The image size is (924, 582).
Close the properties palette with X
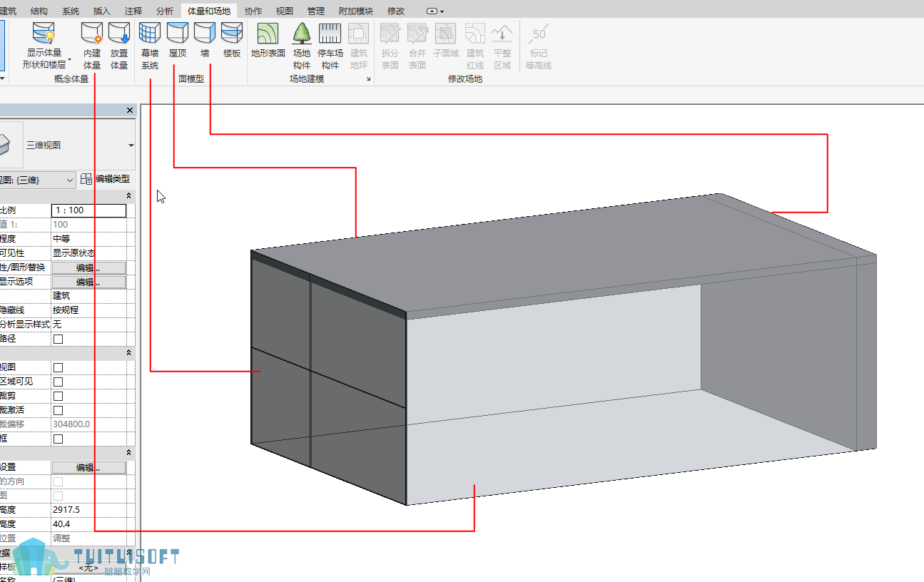(130, 111)
